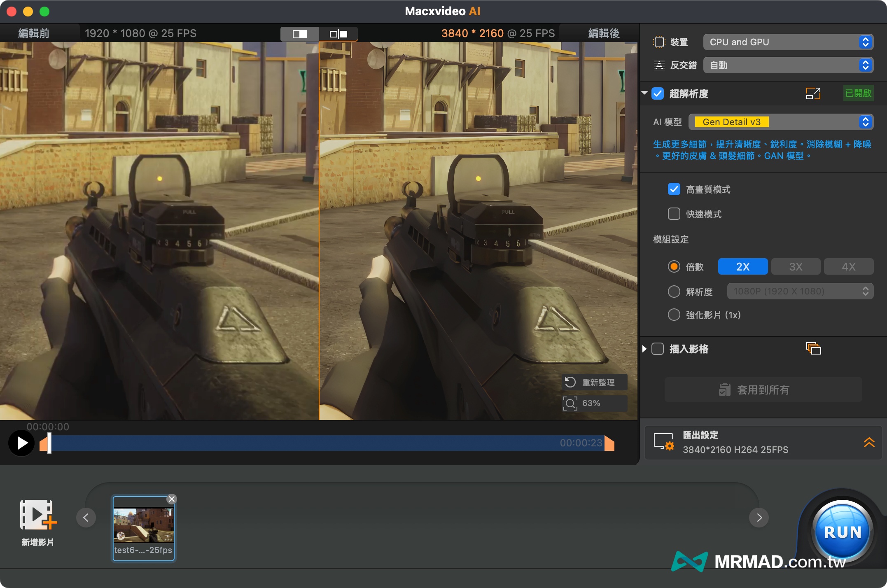Click the 63% zoom magnifier icon
Viewport: 887px width, 588px height.
(x=570, y=404)
